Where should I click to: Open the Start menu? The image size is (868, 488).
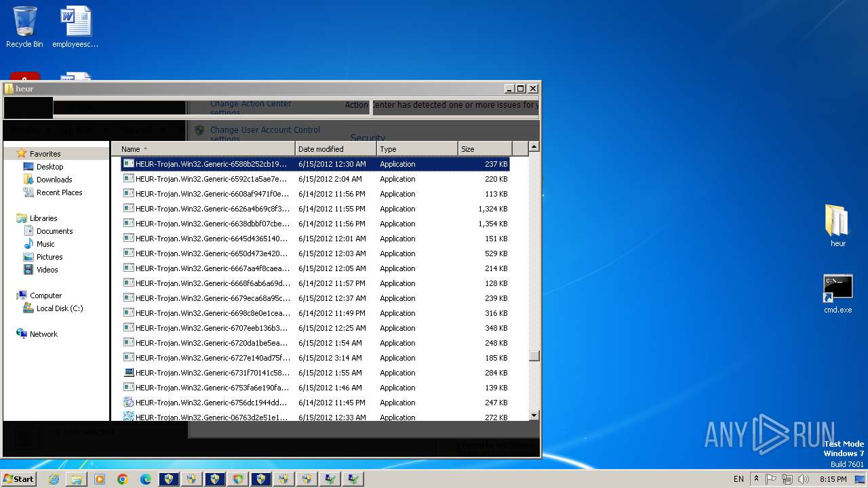[x=19, y=479]
